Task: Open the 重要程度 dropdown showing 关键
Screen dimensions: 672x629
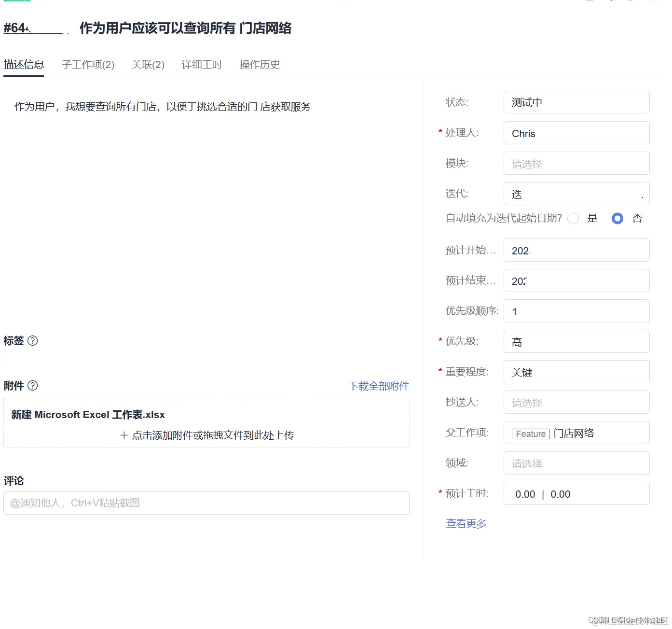Action: 576,372
